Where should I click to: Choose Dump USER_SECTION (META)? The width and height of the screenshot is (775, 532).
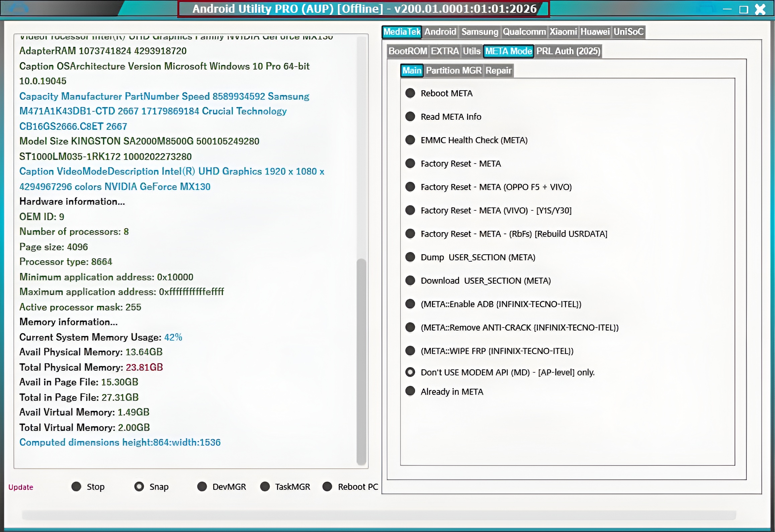[x=410, y=257]
